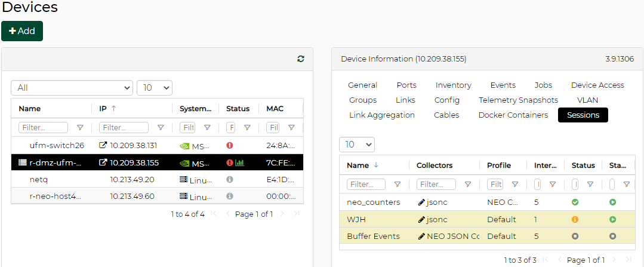Click gray info status icon for netq
Image resolution: width=644 pixels, height=267 pixels.
[x=230, y=179]
